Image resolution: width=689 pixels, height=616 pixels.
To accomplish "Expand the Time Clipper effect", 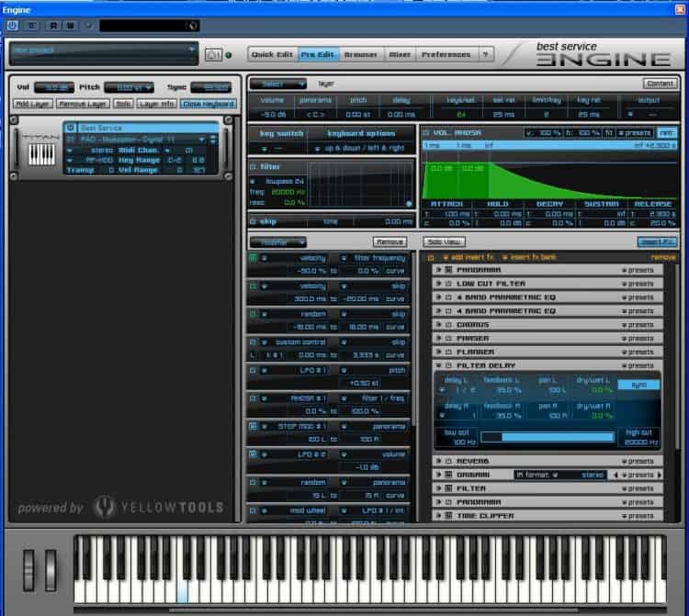I will (x=438, y=516).
